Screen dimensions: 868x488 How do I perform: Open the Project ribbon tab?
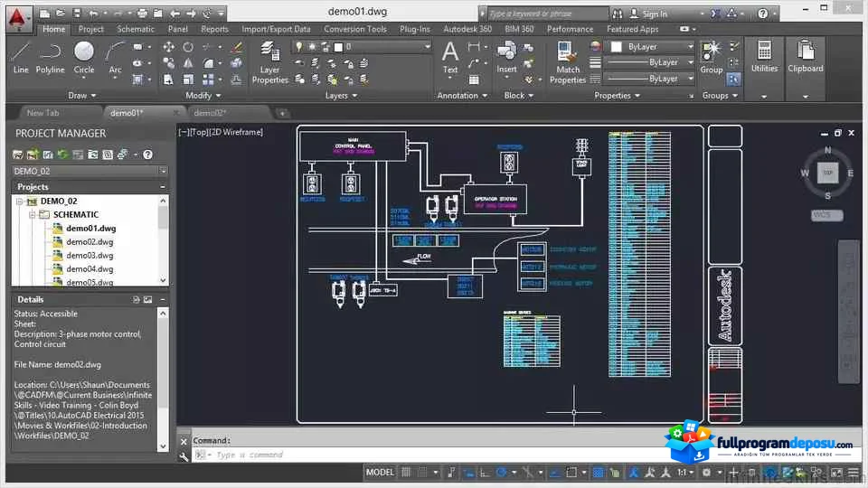tap(90, 29)
